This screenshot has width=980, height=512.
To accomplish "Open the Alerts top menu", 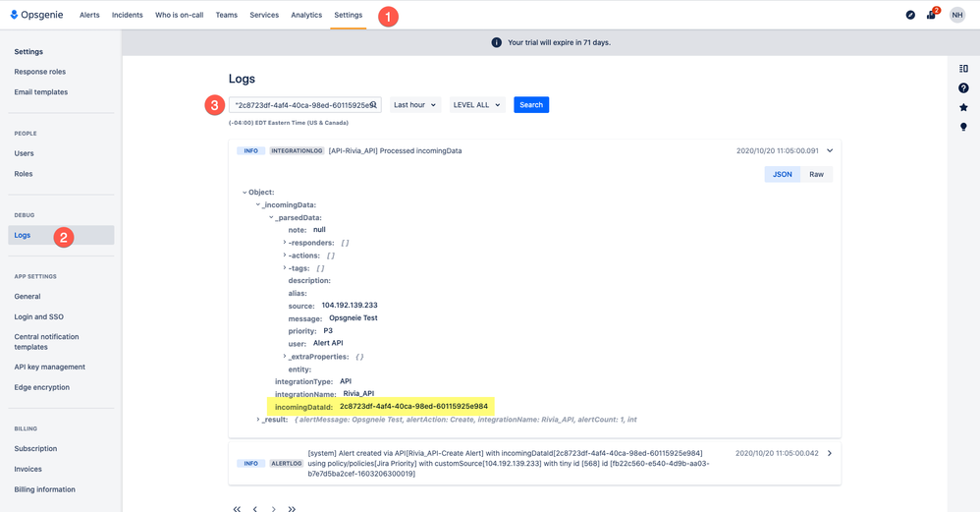I will [89, 15].
